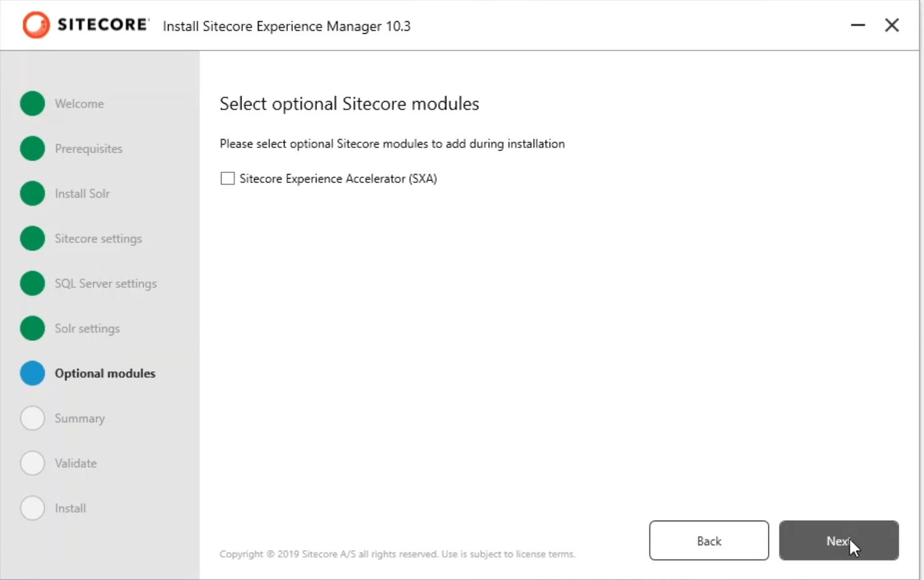Click the green Sitecore settings step circle
Image resolution: width=924 pixels, height=580 pixels.
(32, 238)
